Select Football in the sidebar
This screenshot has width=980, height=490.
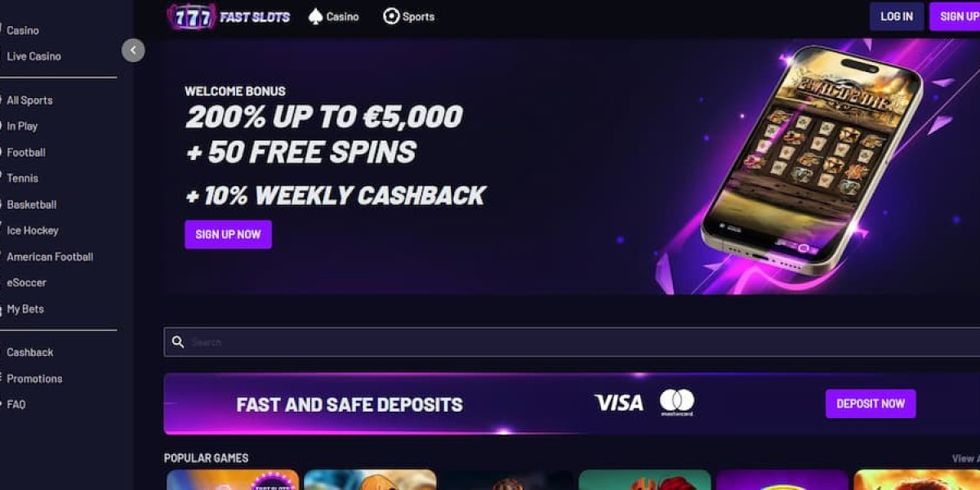(x=26, y=153)
